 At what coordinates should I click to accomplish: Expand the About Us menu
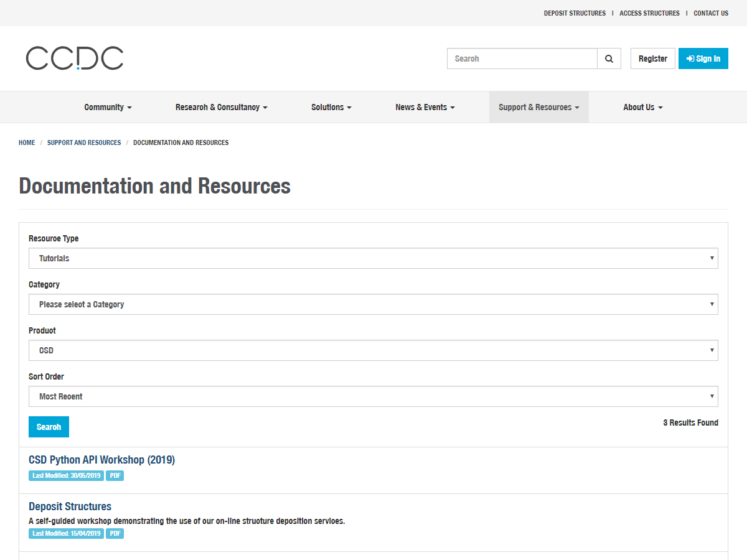point(642,107)
